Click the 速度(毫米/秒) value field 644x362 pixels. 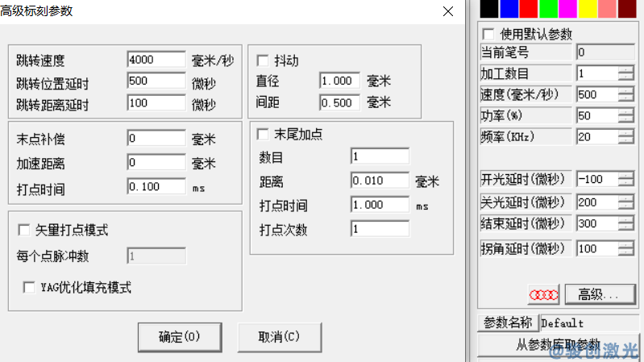(597, 94)
